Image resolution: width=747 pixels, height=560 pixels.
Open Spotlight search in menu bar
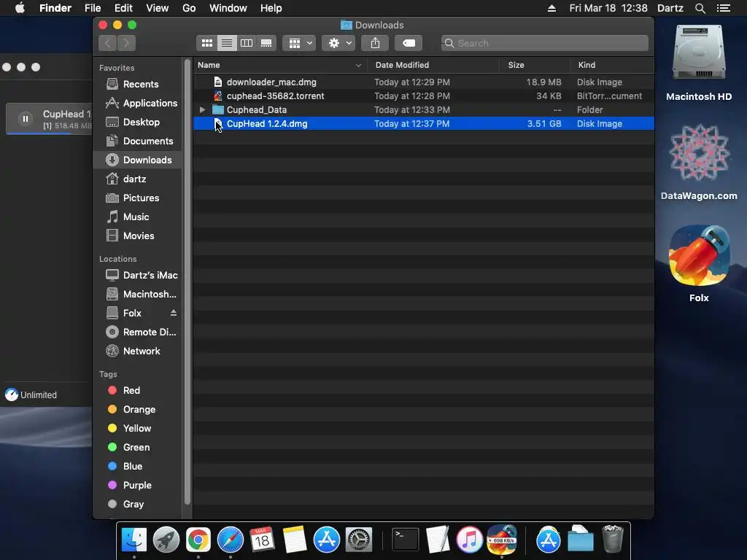[x=700, y=8]
